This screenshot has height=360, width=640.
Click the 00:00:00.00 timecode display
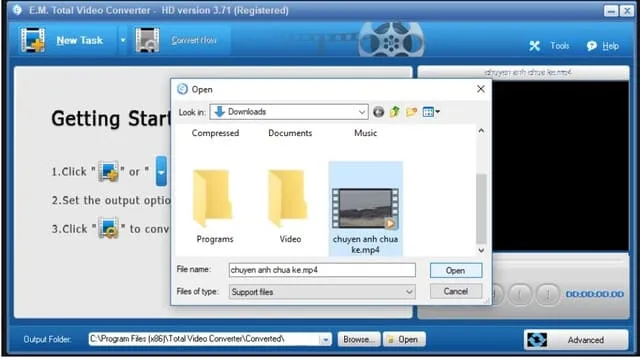[x=595, y=294]
